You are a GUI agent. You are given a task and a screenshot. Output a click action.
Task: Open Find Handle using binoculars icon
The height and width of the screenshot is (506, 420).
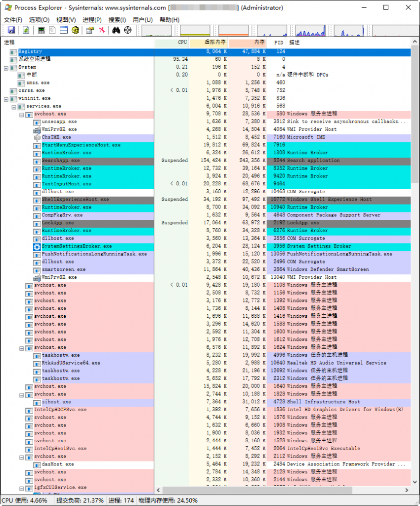tap(117, 30)
